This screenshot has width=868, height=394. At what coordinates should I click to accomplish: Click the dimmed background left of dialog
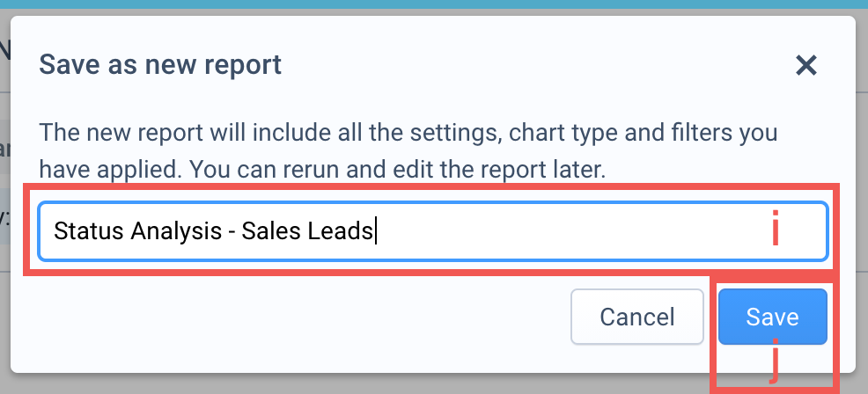coord(4,220)
